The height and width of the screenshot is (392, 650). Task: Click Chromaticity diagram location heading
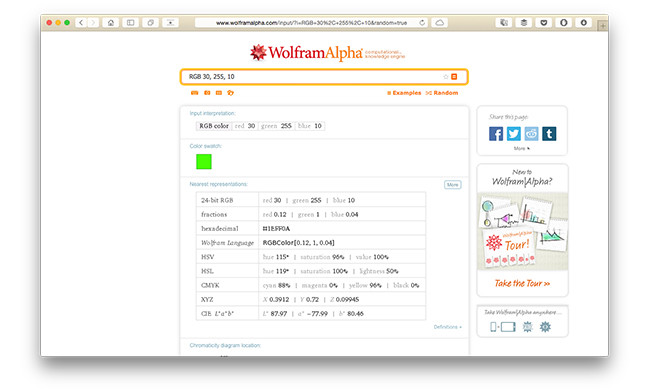[x=225, y=345]
